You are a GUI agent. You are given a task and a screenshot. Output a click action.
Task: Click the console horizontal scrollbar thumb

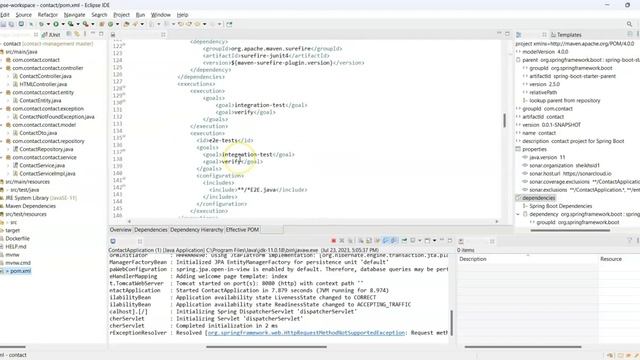[266, 347]
